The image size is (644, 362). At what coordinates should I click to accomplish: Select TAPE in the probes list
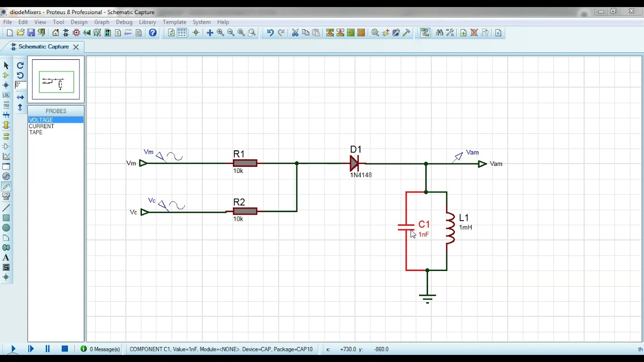click(x=56, y=132)
